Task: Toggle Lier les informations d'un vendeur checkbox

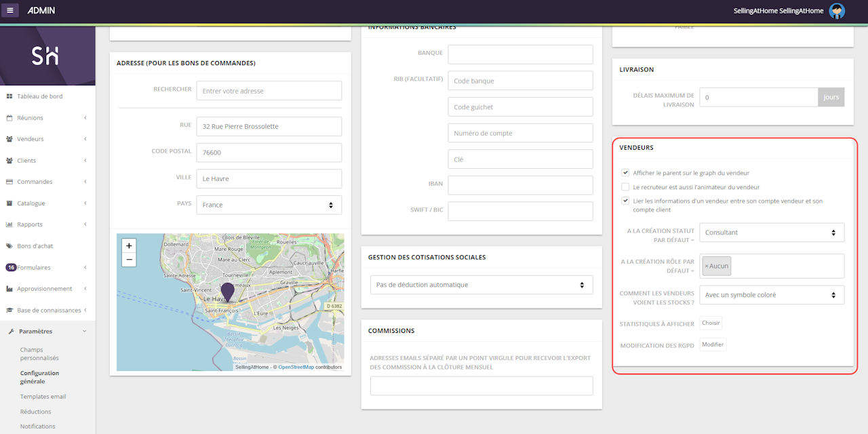Action: coord(625,201)
